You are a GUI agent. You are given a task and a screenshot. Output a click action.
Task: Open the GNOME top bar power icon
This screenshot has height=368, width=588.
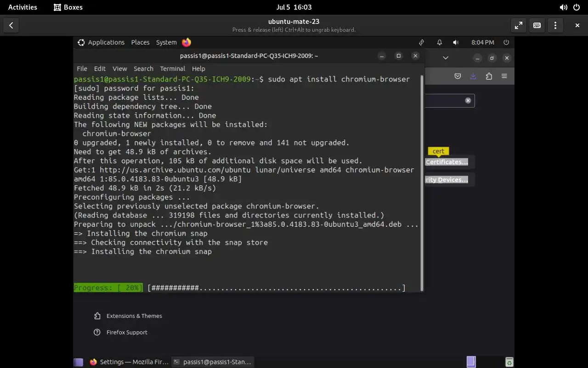[577, 7]
